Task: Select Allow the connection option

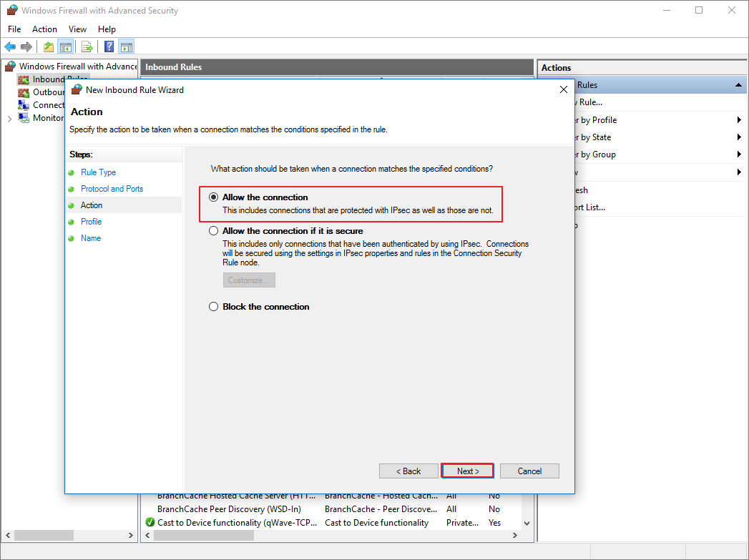Action: pyautogui.click(x=213, y=197)
